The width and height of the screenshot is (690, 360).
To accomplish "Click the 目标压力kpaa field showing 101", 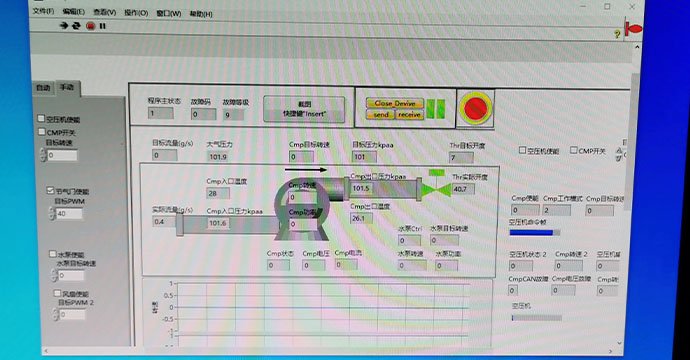I will pos(364,157).
